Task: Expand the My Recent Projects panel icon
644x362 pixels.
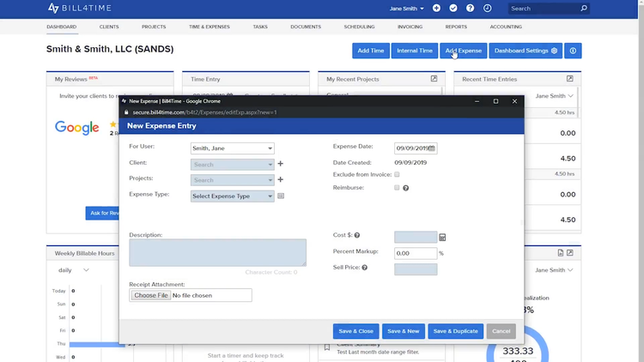Action: [x=434, y=78]
